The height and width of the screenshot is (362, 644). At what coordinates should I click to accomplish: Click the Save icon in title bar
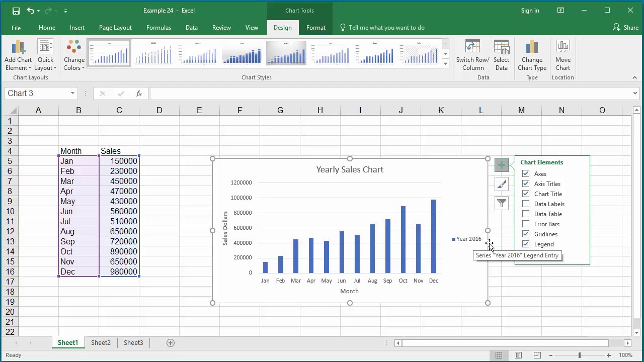[16, 11]
